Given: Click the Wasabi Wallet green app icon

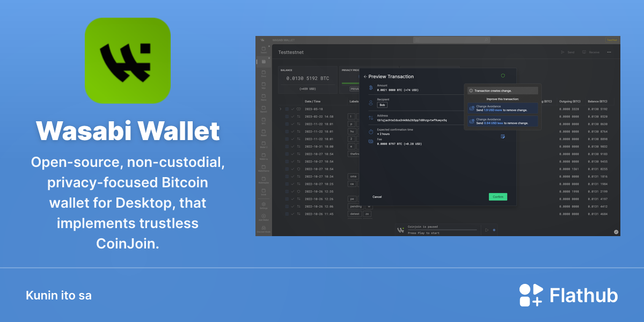Looking at the screenshot, I should coord(128,61).
